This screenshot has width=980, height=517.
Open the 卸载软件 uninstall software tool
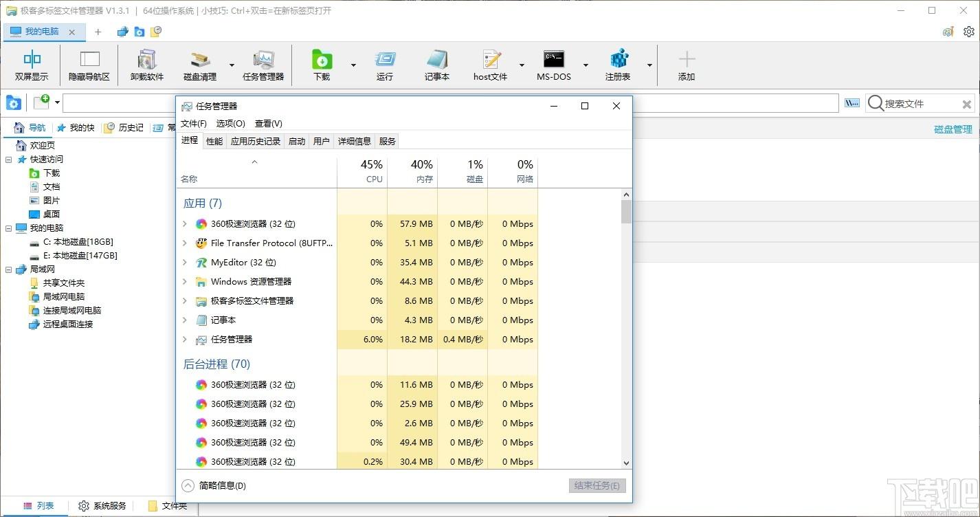click(147, 65)
